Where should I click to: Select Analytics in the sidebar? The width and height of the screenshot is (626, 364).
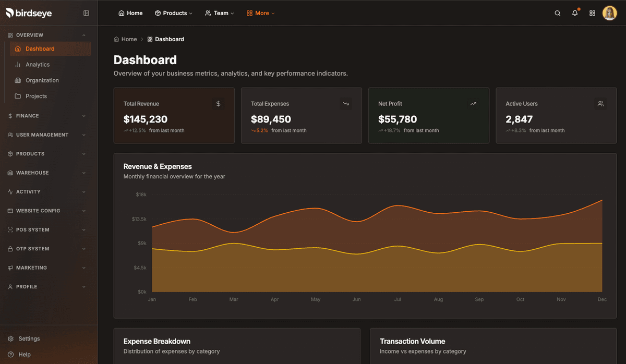pos(38,65)
